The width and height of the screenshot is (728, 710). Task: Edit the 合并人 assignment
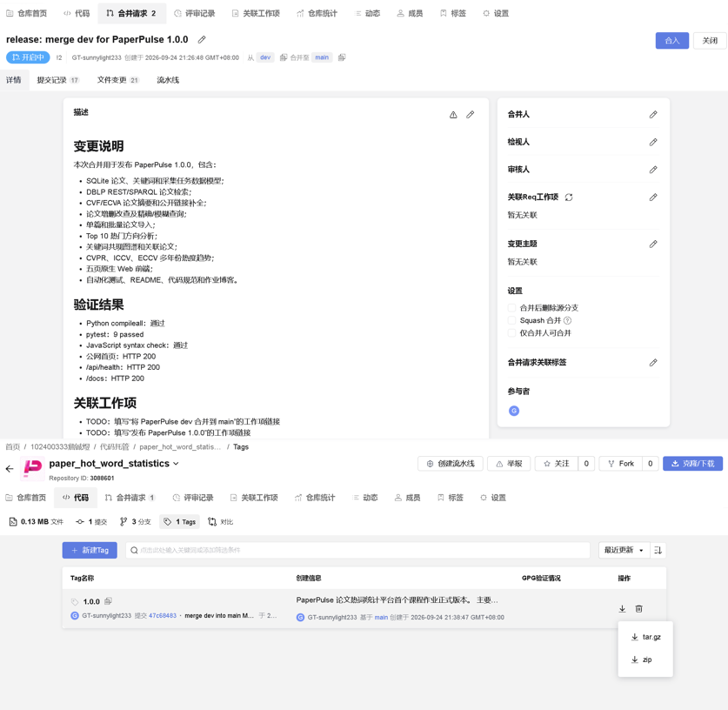(653, 115)
